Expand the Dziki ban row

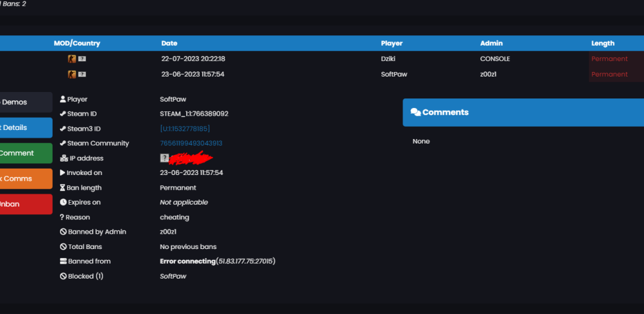322,59
